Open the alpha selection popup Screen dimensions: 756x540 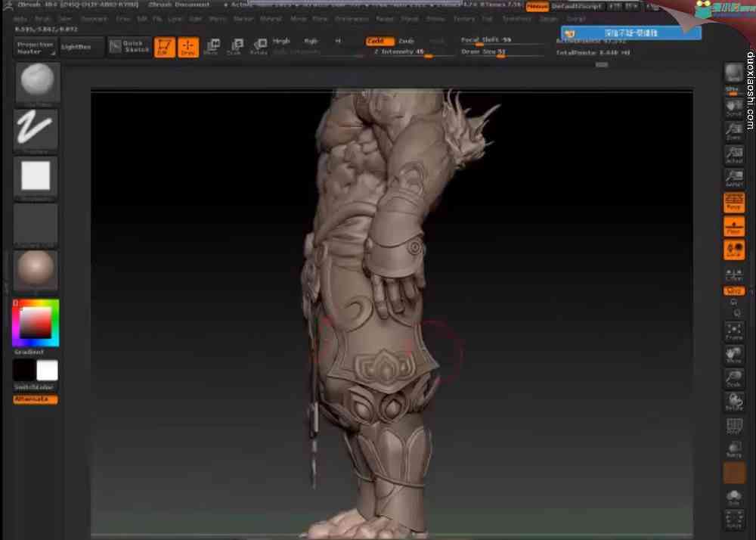click(x=36, y=176)
